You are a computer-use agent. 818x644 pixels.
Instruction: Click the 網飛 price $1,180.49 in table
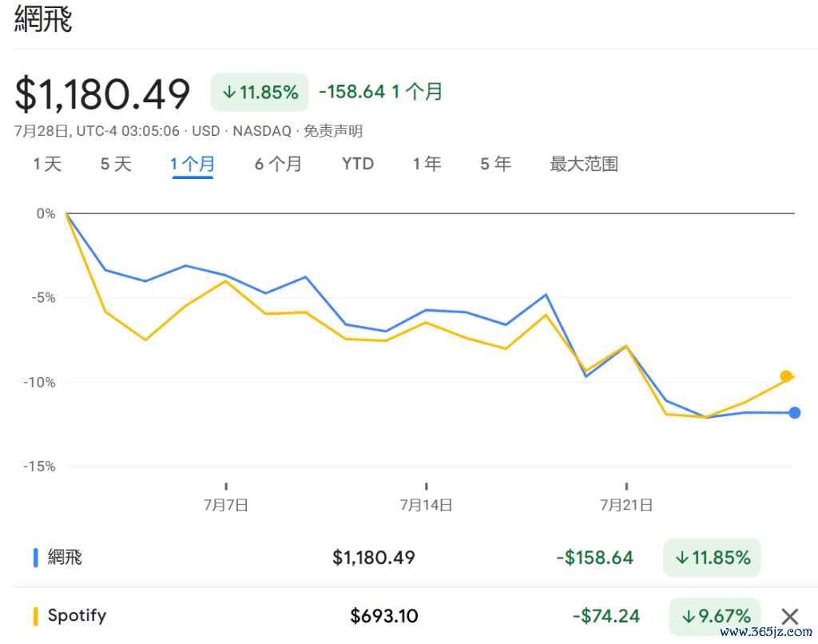pos(374,558)
